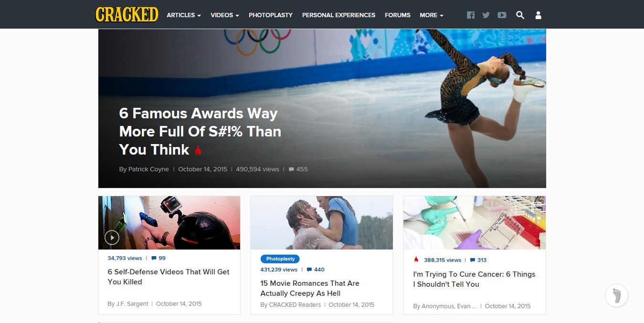Viewport: 644px width, 323px height.
Task: Open comments count 455 on featured article
Action: pyautogui.click(x=298, y=169)
